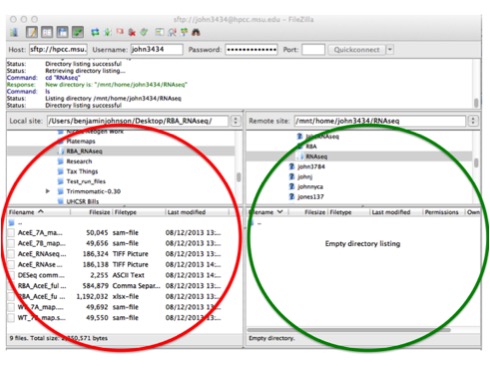
Task: Click the remote file list horizontal scrollbar
Action: coord(349,330)
